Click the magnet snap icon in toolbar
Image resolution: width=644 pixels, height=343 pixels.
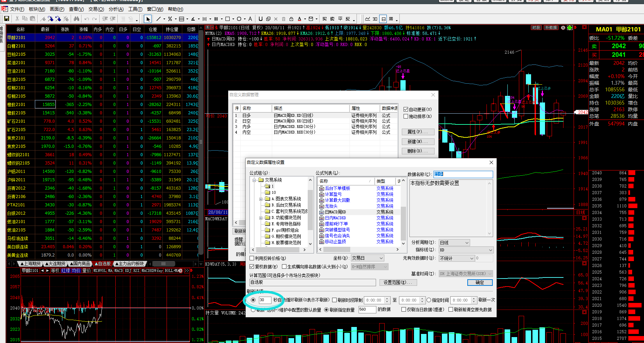[x=260, y=19]
